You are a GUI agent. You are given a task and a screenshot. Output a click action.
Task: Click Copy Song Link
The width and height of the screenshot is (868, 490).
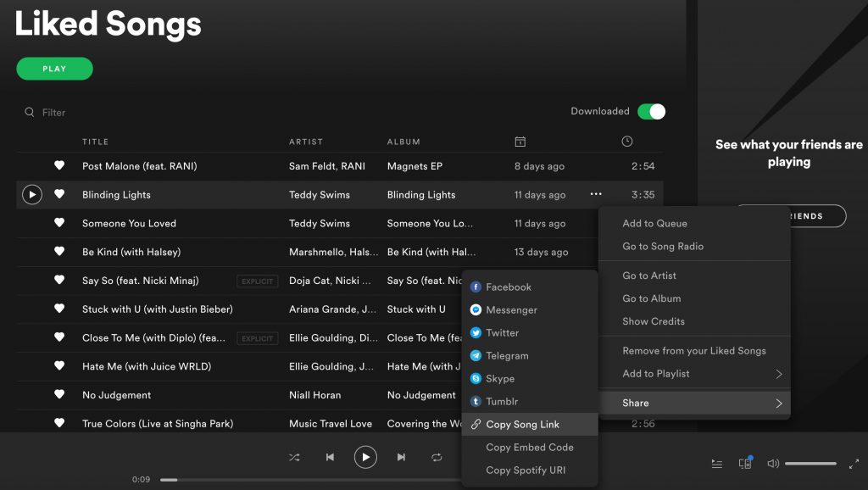530,424
